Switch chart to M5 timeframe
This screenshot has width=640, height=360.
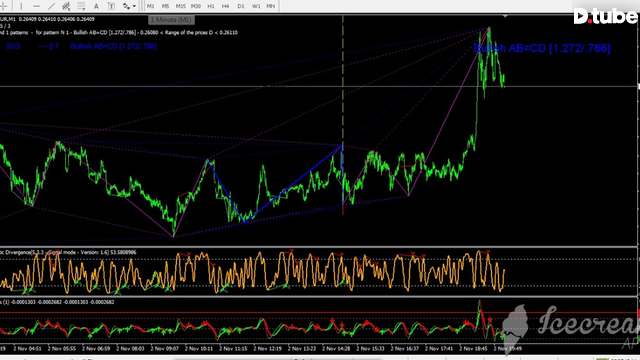point(165,6)
